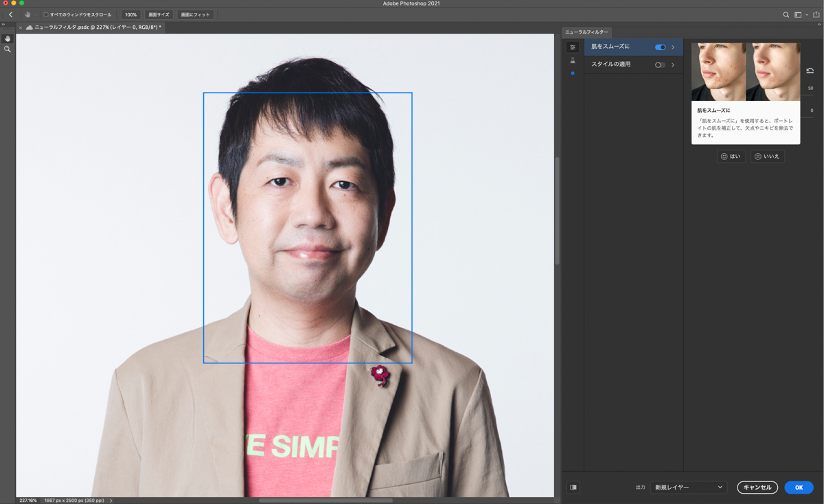Select the ニューラルフィルター panel tab
Screen dimensions: 824x504
[x=586, y=32]
